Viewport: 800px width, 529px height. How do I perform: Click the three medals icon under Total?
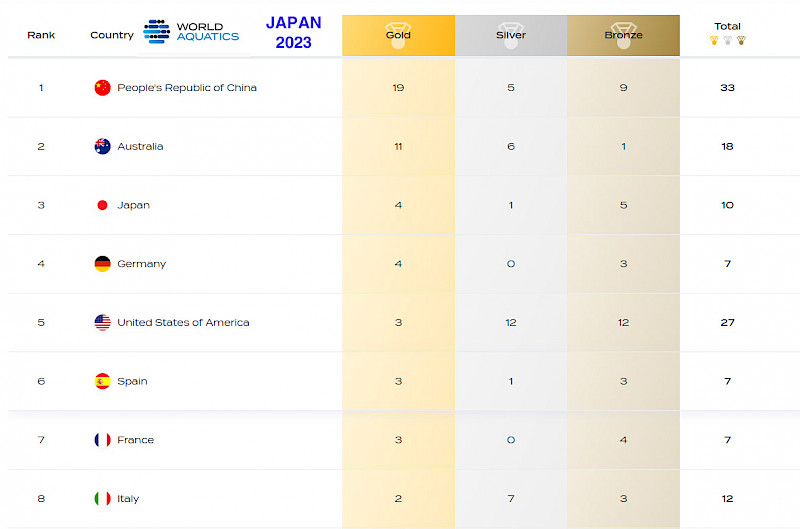(727, 41)
